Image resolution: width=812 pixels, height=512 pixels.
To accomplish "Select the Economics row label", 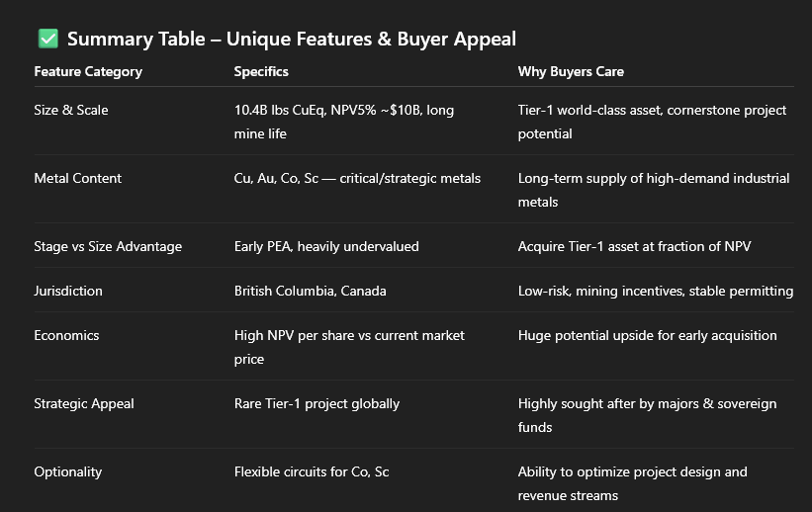I will tap(66, 335).
